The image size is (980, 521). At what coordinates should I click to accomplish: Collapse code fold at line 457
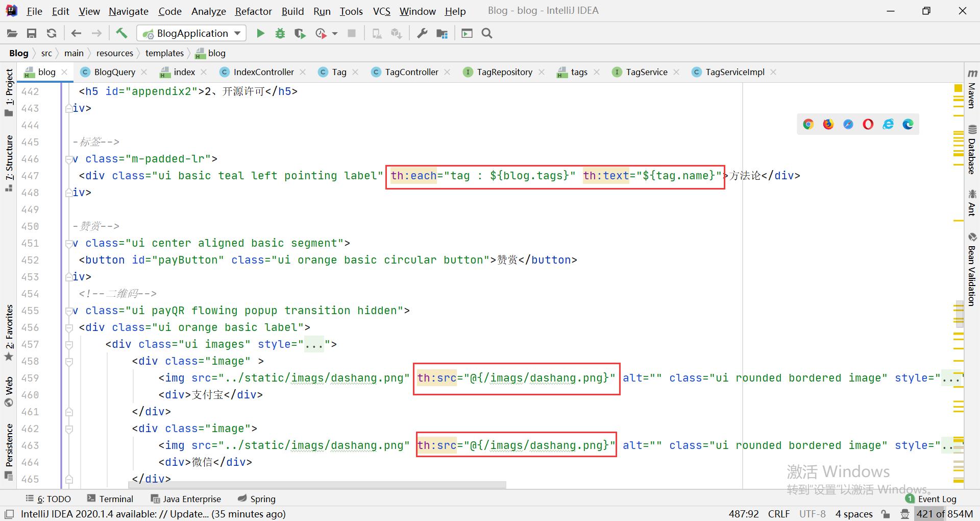69,344
